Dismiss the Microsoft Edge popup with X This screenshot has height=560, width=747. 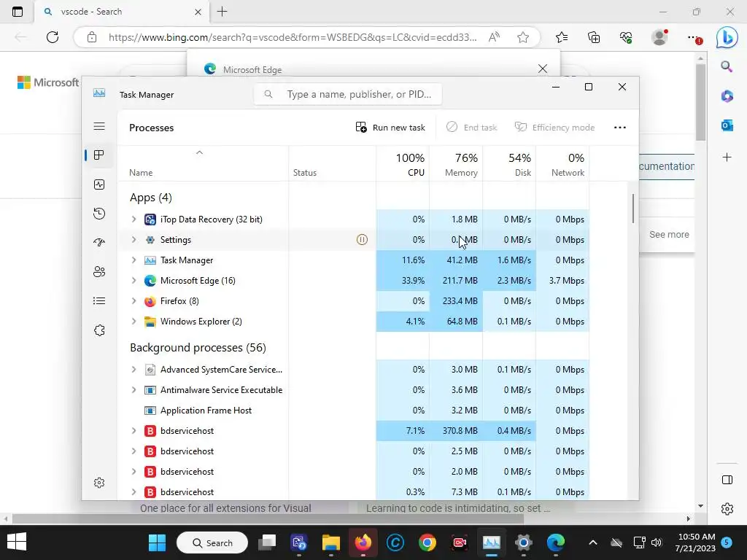pyautogui.click(x=542, y=69)
